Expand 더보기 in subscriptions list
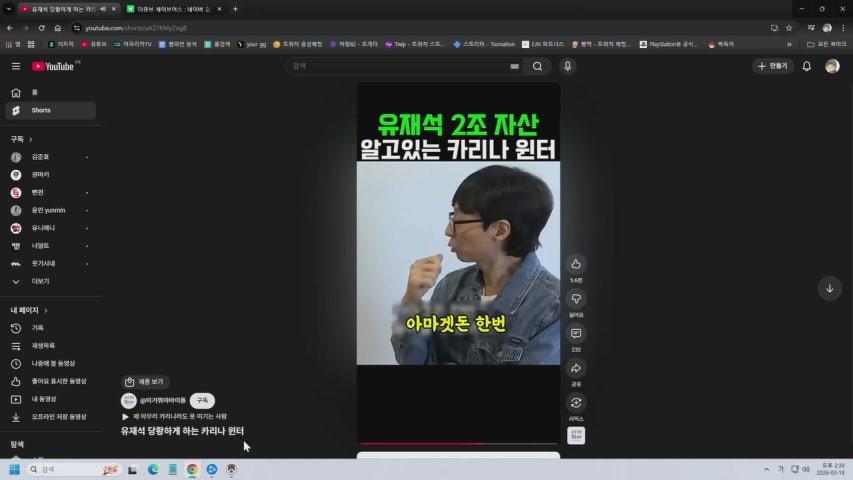The height and width of the screenshot is (480, 853). click(x=51, y=281)
